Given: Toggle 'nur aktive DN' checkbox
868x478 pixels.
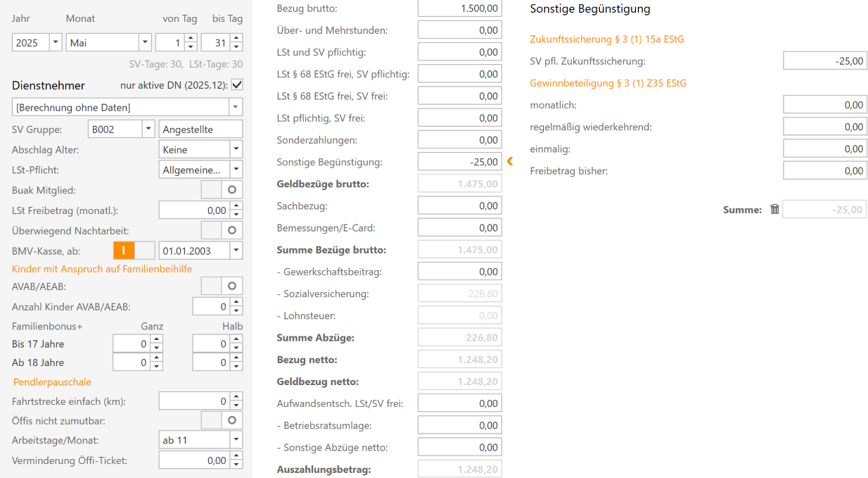Looking at the screenshot, I should pos(237,85).
